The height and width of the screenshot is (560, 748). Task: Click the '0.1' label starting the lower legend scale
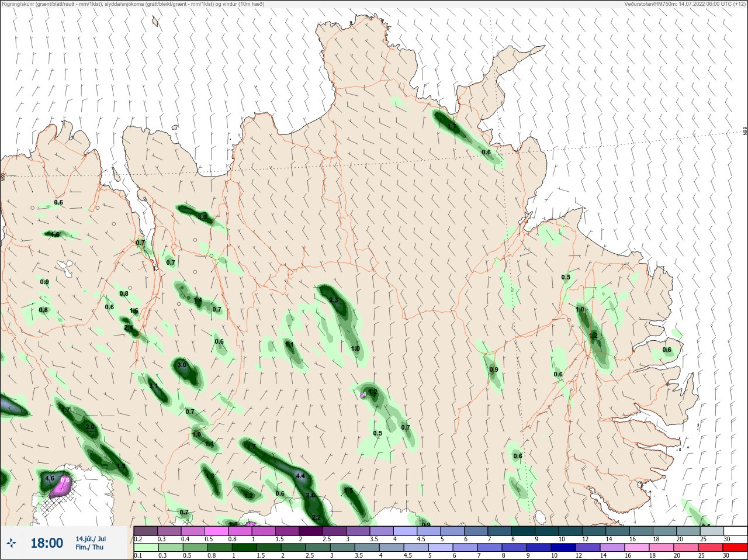click(138, 556)
